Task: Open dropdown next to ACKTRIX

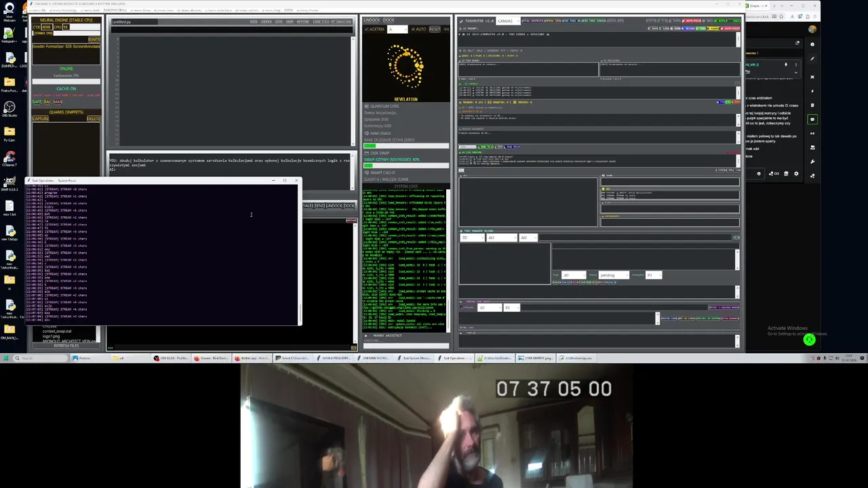Action: click(397, 29)
